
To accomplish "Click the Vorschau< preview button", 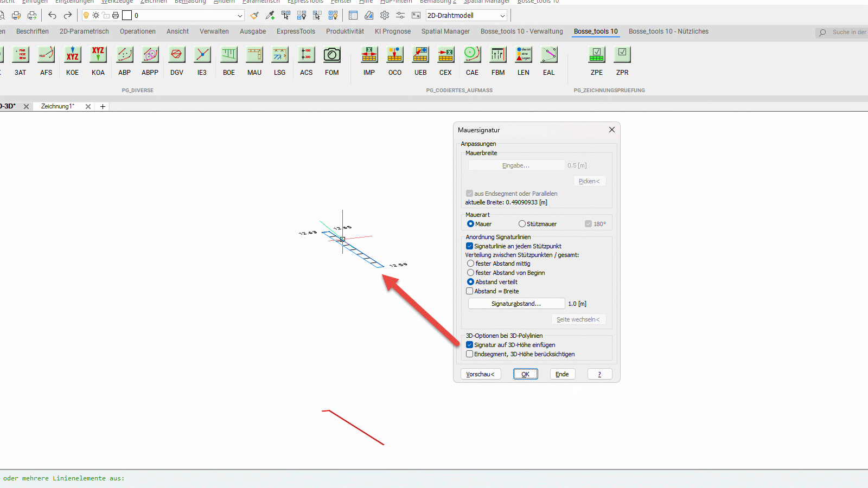I will point(480,374).
